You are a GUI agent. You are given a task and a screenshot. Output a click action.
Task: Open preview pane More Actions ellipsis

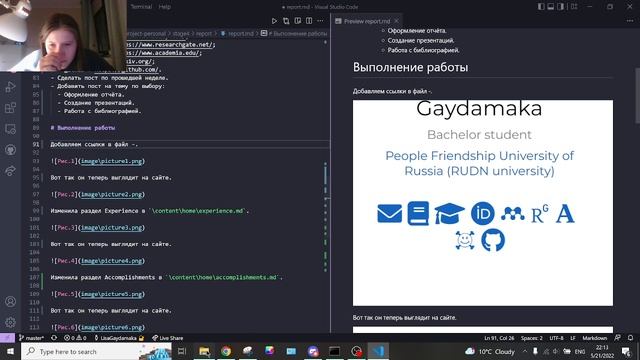tap(630, 21)
